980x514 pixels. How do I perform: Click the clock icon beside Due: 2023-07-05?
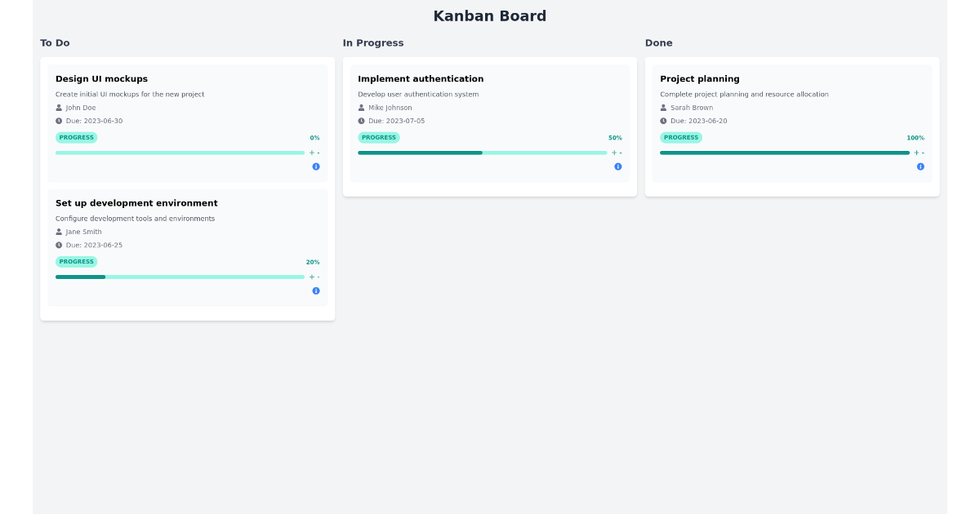(360, 121)
